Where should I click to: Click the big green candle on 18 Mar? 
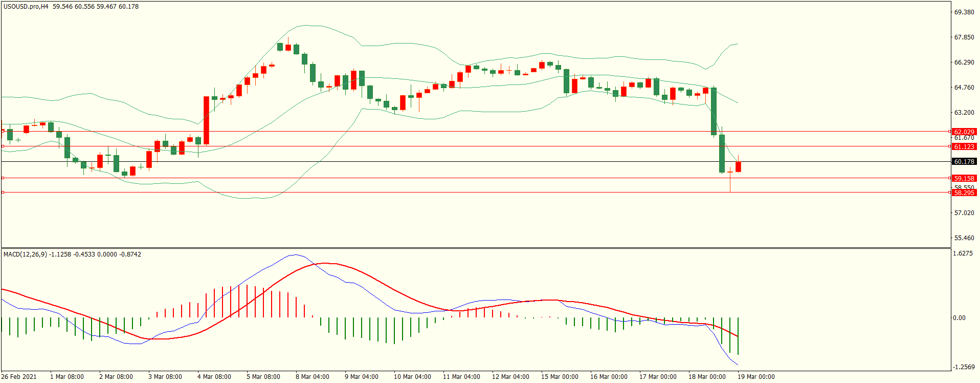coord(714,111)
